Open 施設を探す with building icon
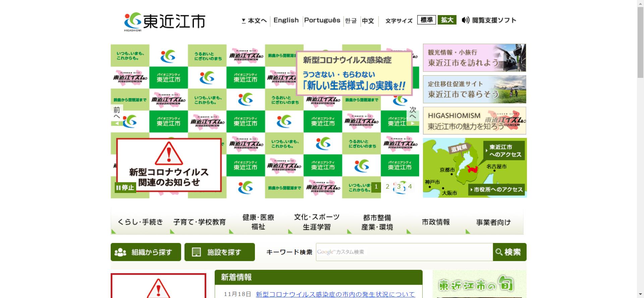 pos(220,252)
